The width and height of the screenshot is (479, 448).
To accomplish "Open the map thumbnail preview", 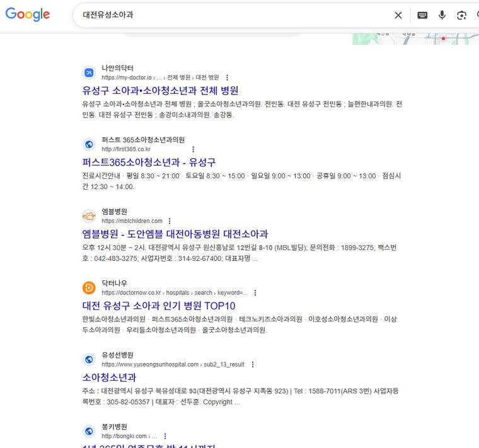I will tap(415, 39).
